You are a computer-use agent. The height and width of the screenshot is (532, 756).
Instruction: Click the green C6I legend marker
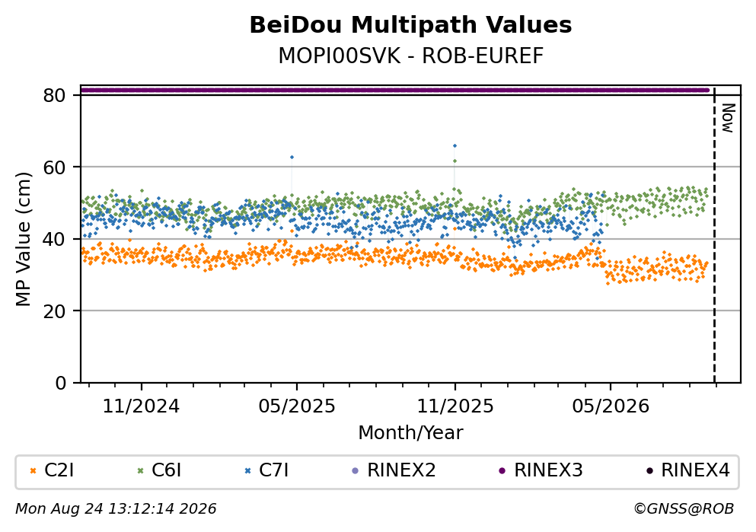click(141, 471)
